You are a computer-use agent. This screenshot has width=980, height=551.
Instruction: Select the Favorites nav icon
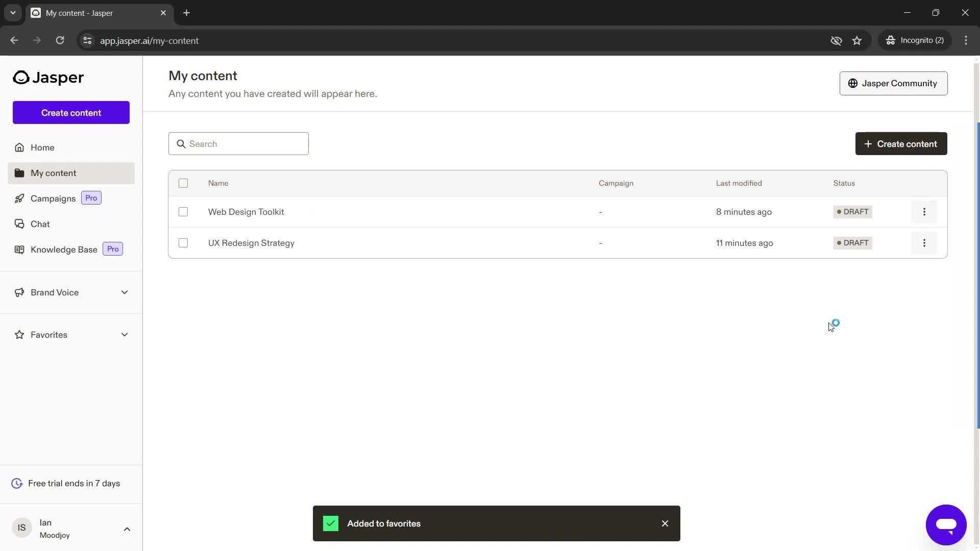point(19,334)
